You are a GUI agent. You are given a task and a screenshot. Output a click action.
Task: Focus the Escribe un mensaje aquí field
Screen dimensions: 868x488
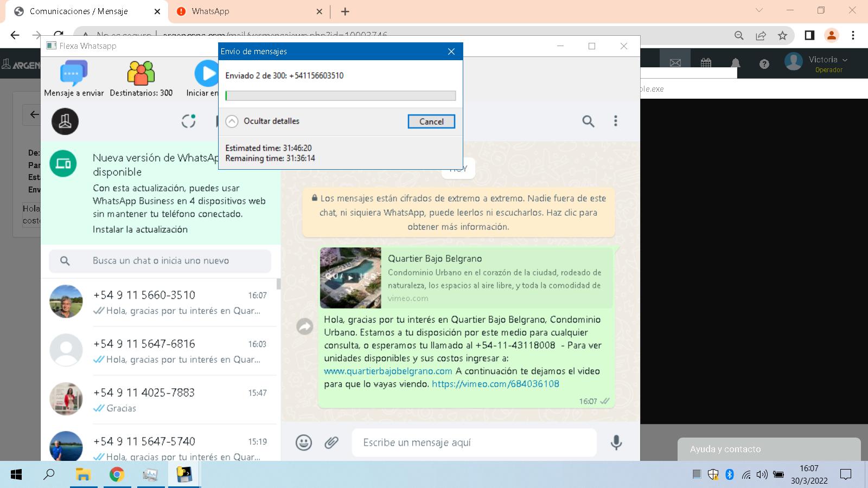(x=474, y=442)
